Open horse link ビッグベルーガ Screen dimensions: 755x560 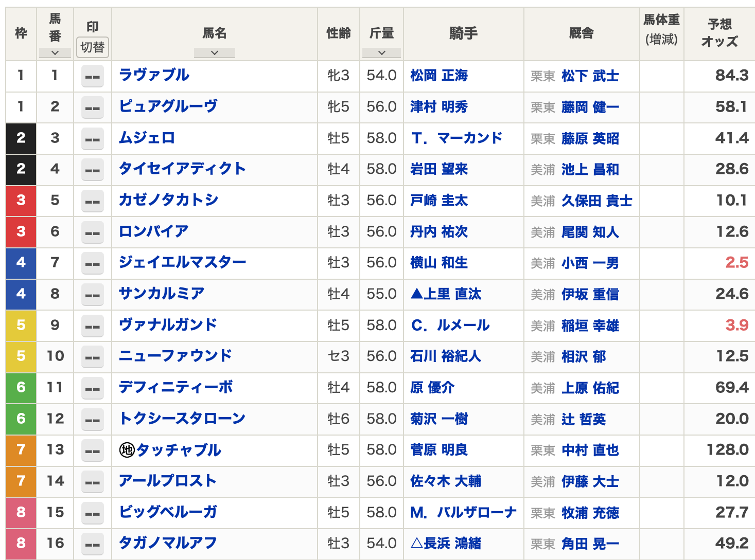click(x=168, y=512)
